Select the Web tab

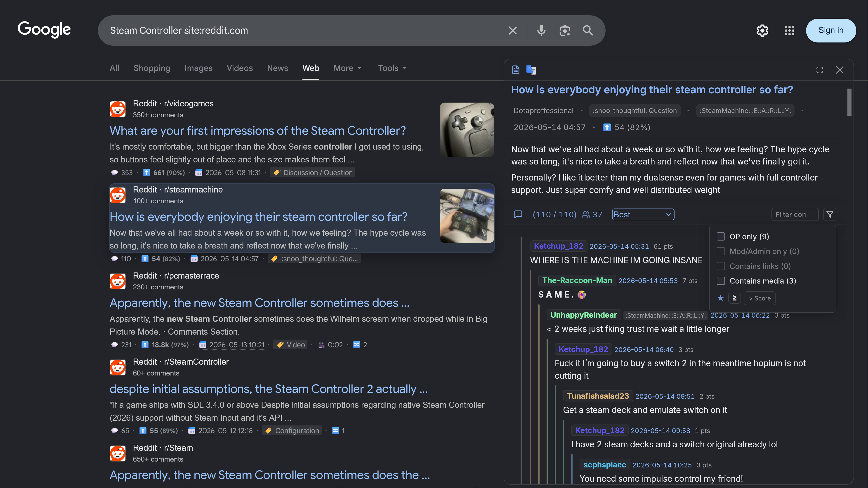coord(311,68)
